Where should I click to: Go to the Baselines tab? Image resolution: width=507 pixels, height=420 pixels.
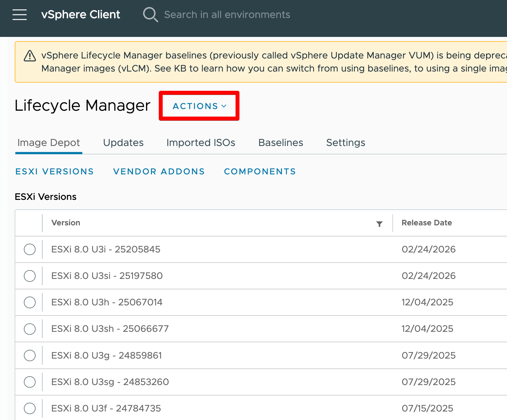281,143
